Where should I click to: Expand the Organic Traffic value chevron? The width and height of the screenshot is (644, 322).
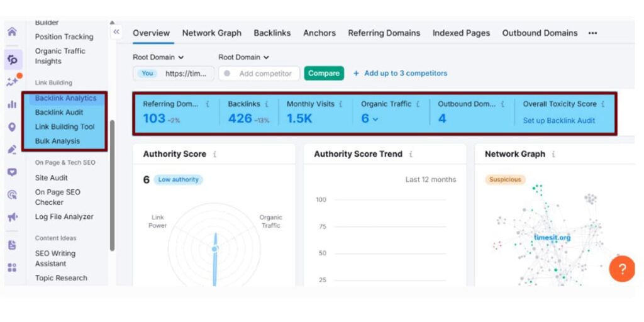pyautogui.click(x=375, y=119)
